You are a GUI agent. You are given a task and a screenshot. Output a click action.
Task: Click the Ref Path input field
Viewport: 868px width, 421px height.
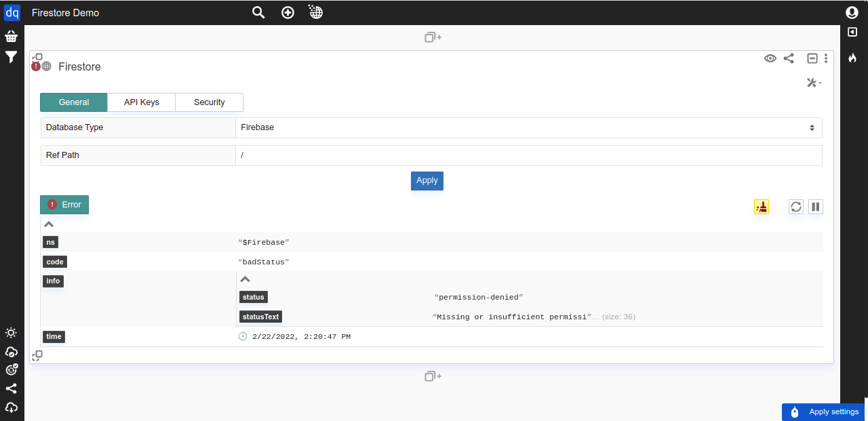(x=529, y=155)
